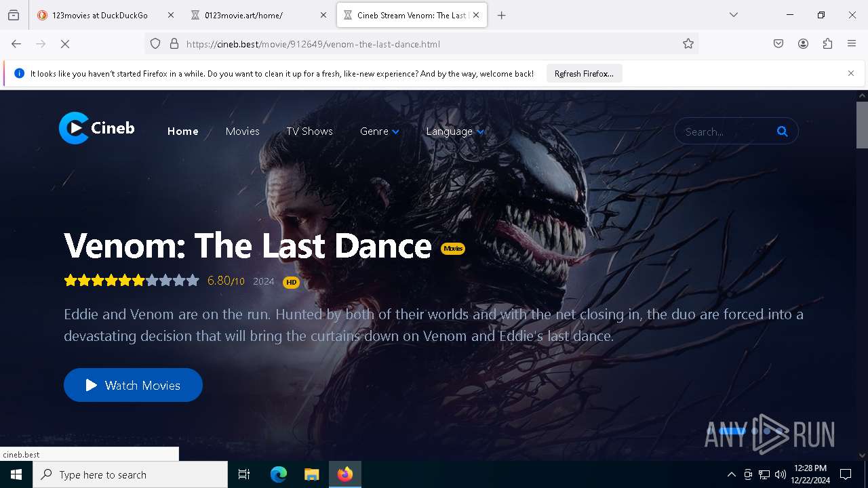Go to Home in Cineb navigation

coord(183,131)
